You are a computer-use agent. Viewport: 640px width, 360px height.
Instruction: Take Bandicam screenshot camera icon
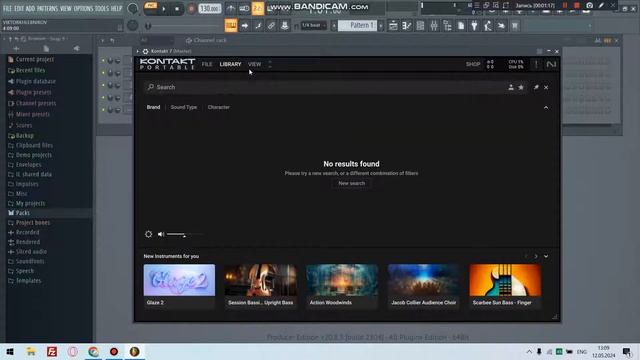pos(589,5)
